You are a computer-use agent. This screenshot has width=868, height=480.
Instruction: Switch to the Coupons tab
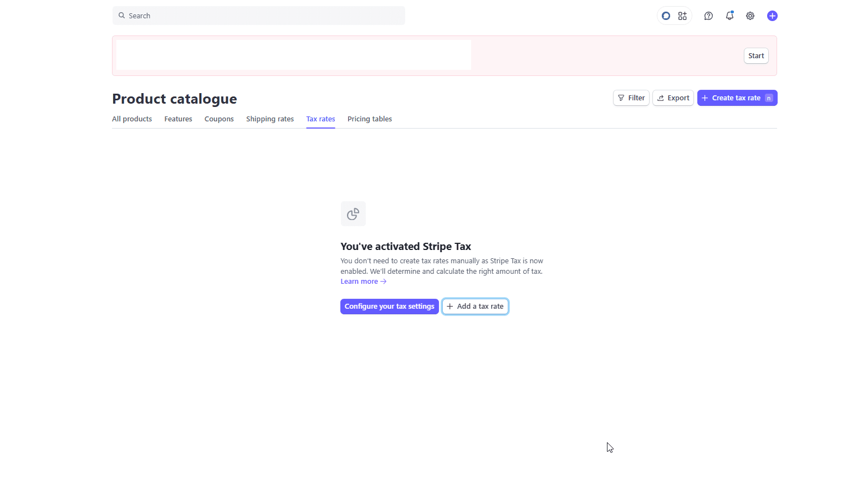219,119
